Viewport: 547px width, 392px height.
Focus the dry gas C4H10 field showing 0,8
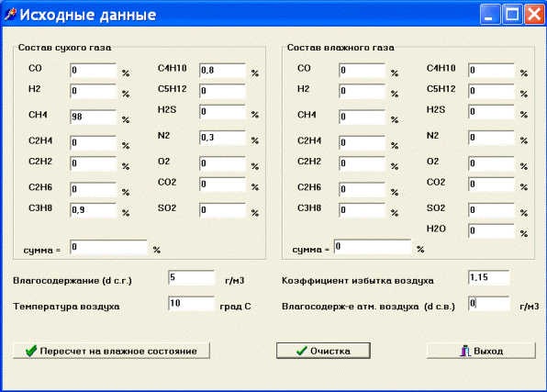pyautogui.click(x=223, y=71)
